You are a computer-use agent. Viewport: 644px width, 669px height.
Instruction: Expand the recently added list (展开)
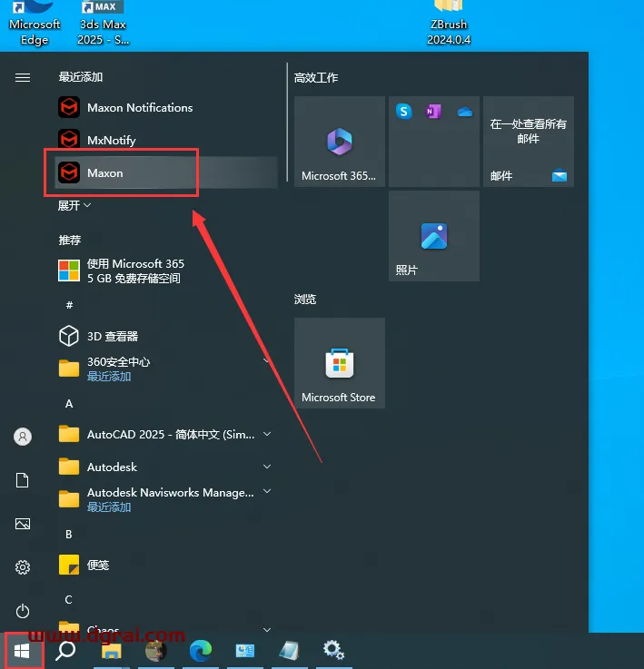[x=74, y=206]
